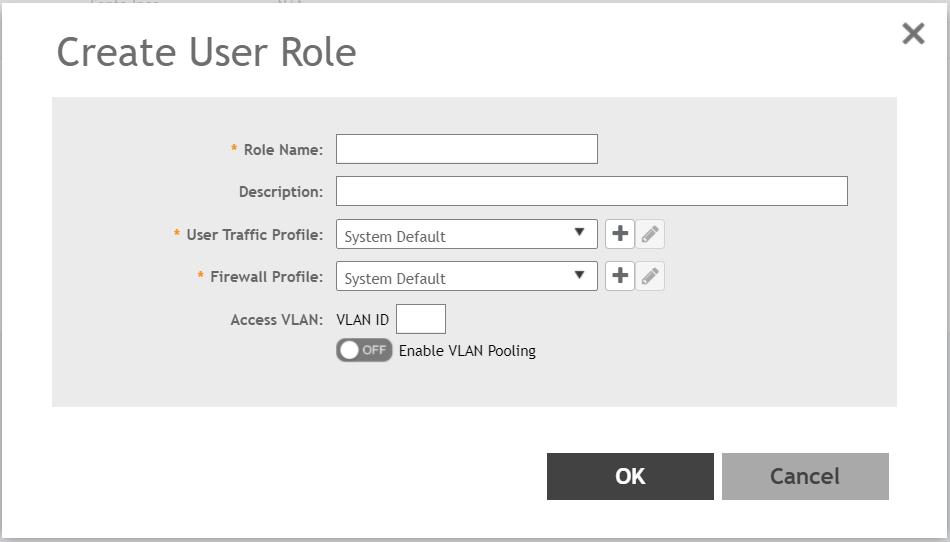The height and width of the screenshot is (542, 950).
Task: Add a new User Traffic Profile with plus icon
Action: [620, 234]
